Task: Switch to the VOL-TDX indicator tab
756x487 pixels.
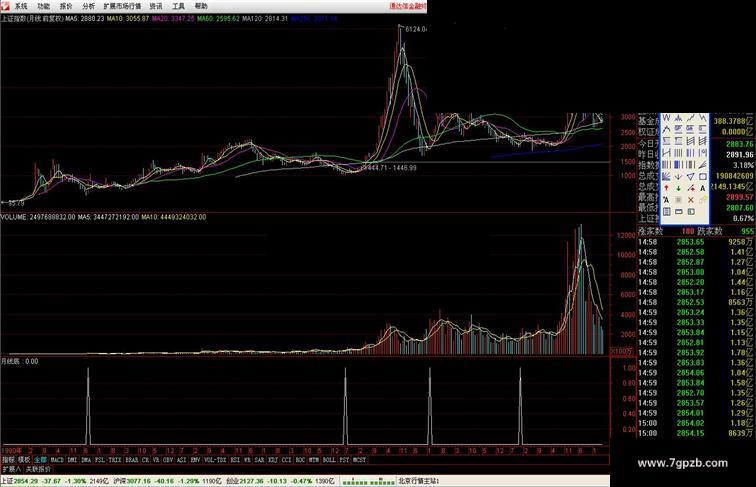Action: pyautogui.click(x=215, y=460)
